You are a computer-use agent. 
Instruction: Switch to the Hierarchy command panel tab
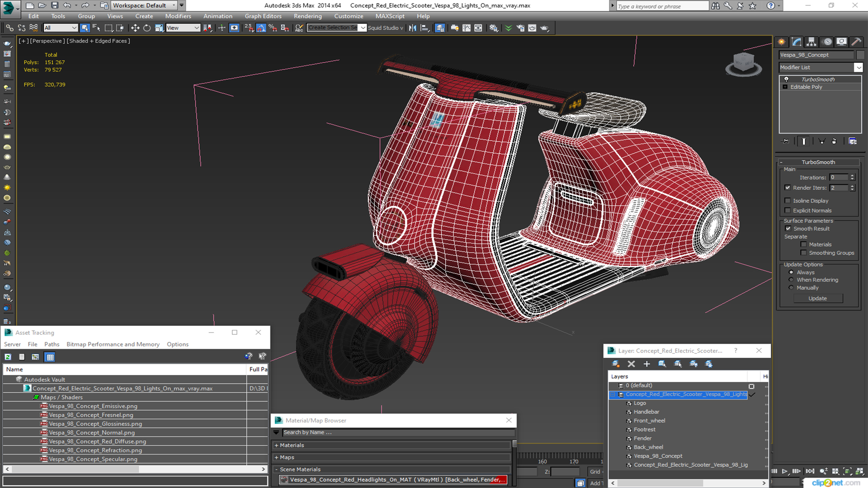[811, 42]
